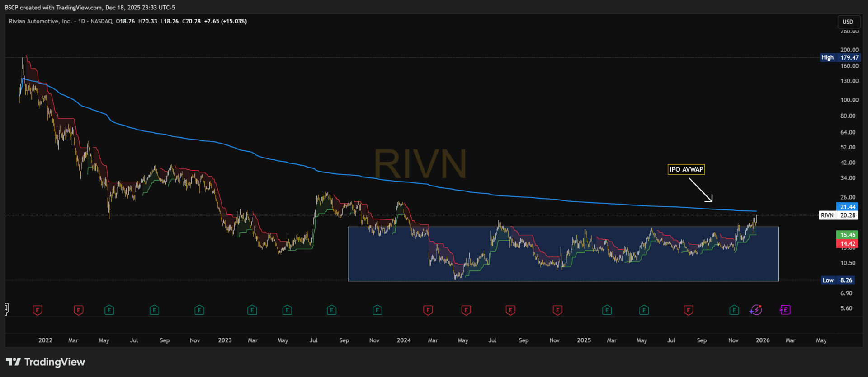Click the 34.00 price axis label
868x377 pixels.
point(848,178)
